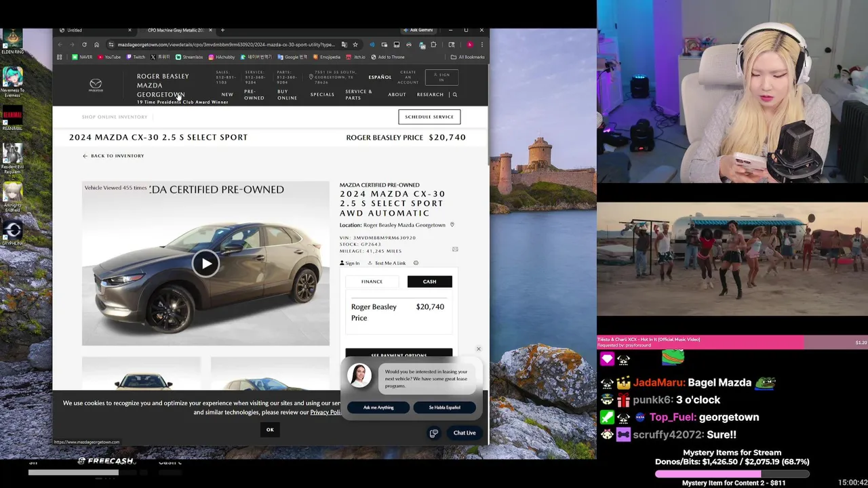
Task: Click the first vehicle thumbnail below video
Action: [142, 373]
